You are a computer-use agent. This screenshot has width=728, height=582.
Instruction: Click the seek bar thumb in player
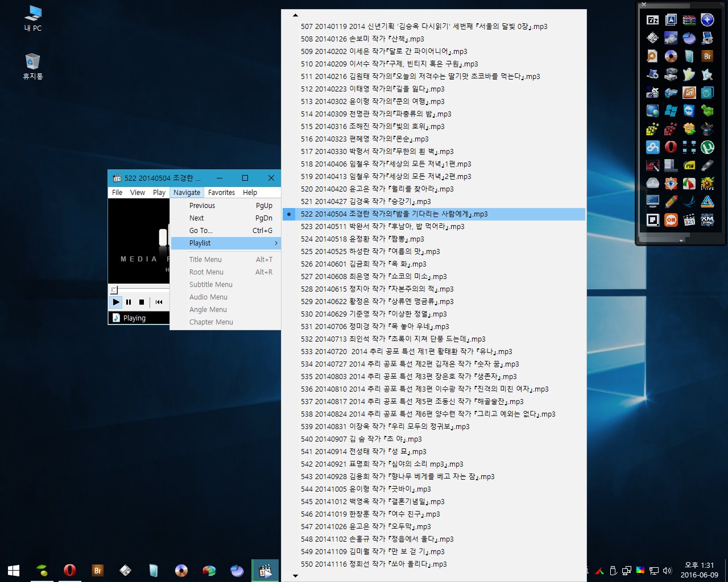tap(114, 290)
